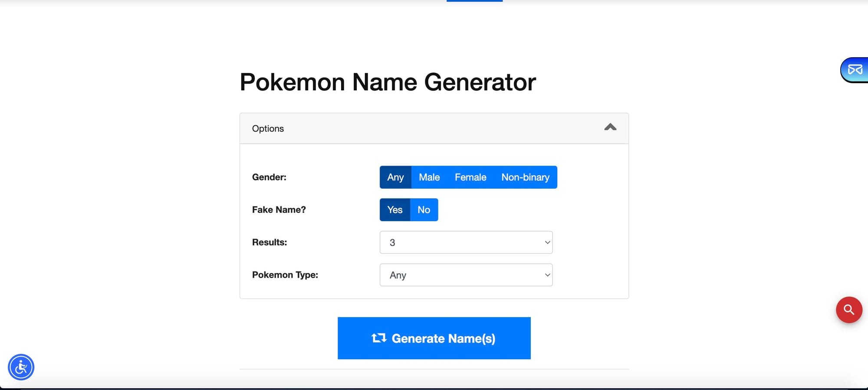
Task: Click the Results: label
Action: point(270,242)
